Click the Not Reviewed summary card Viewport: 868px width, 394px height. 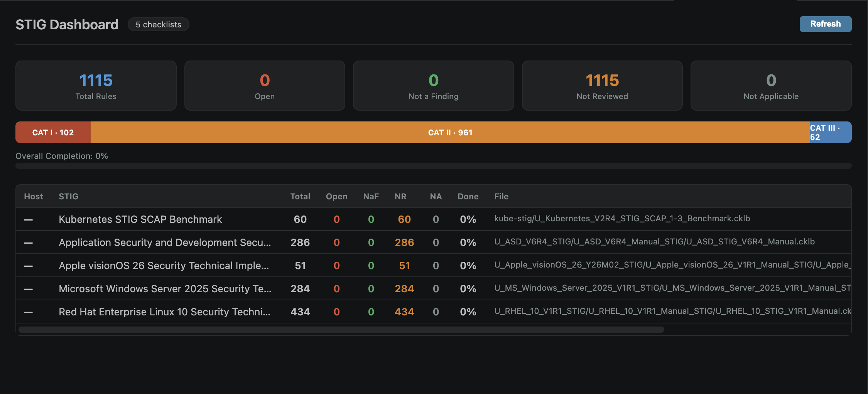tap(602, 86)
